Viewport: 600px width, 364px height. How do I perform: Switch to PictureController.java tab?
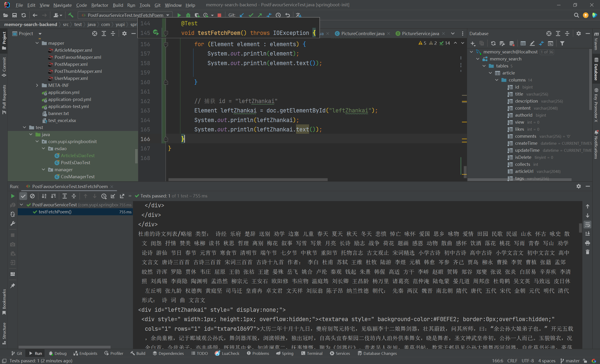[x=363, y=33]
